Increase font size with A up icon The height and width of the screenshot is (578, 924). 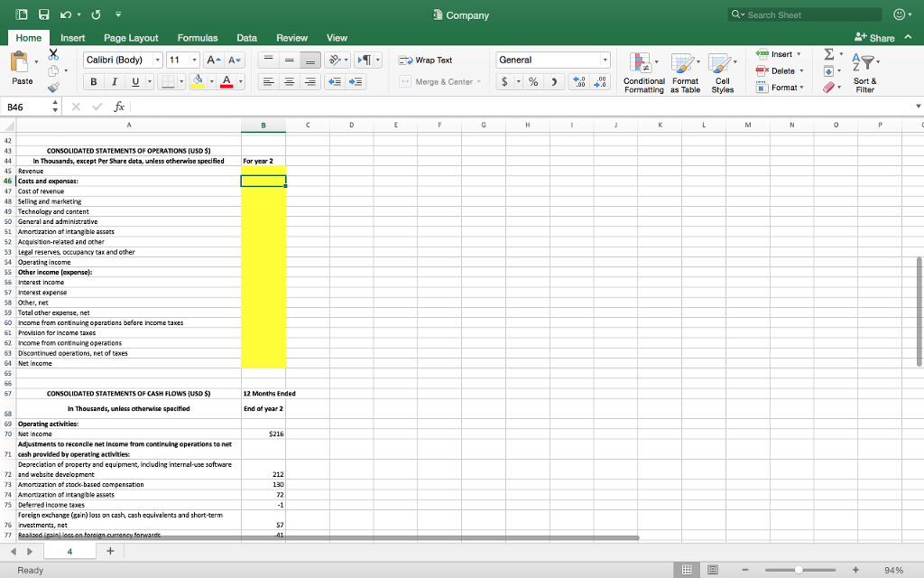click(x=213, y=60)
